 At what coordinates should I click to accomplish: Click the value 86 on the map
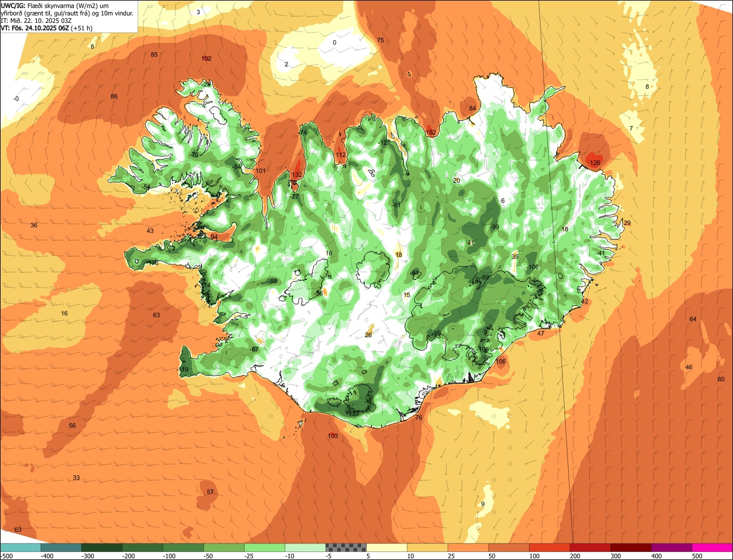coord(114,97)
